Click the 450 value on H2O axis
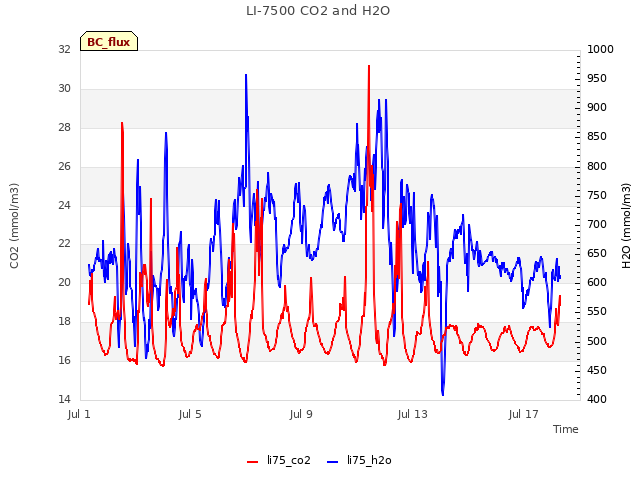Viewport: 640px width, 480px height. point(597,370)
